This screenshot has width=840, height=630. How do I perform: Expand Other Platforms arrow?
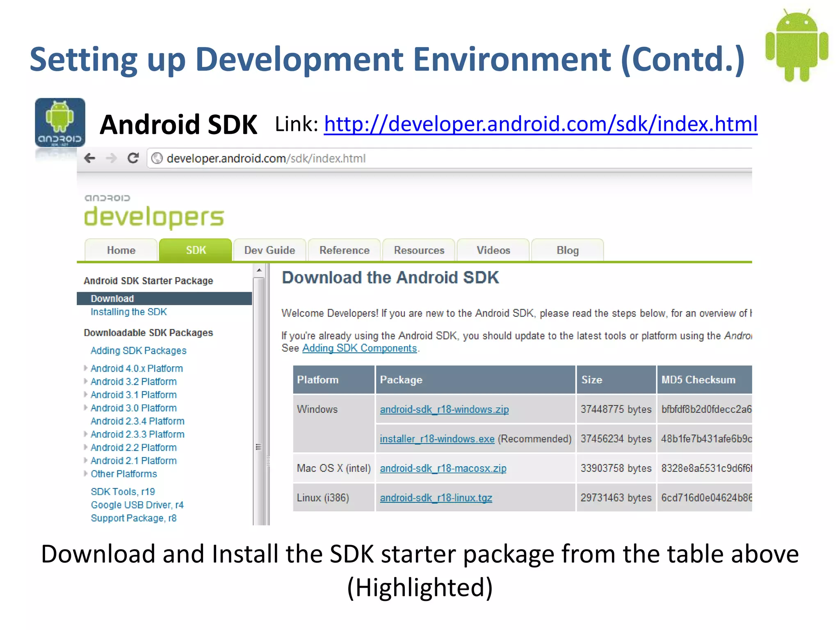85,473
